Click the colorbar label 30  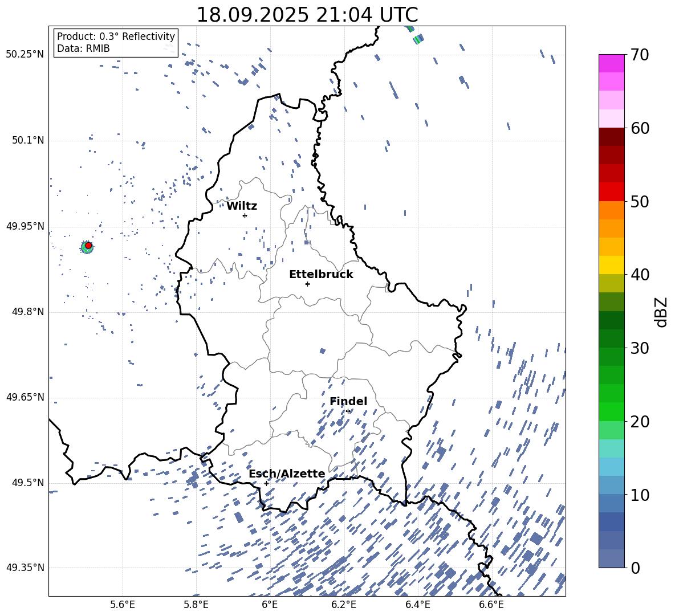click(x=640, y=348)
